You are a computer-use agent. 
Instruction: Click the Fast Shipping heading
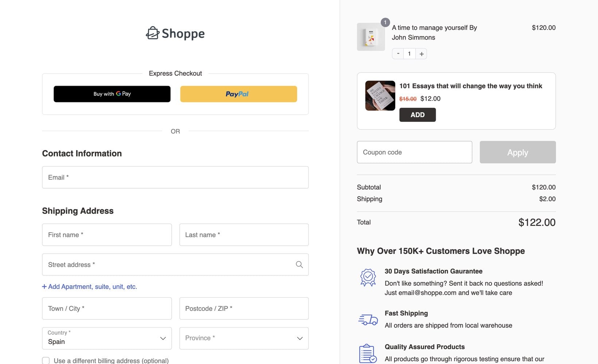406,313
